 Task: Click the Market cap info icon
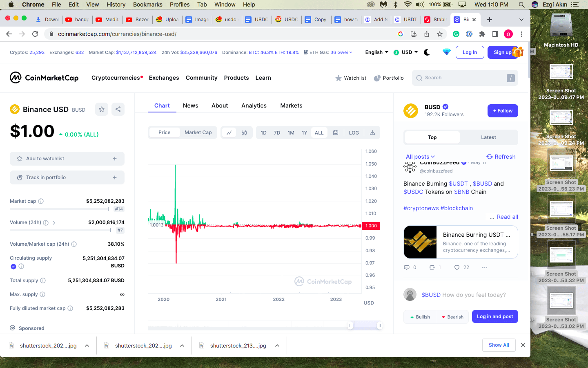pyautogui.click(x=41, y=201)
